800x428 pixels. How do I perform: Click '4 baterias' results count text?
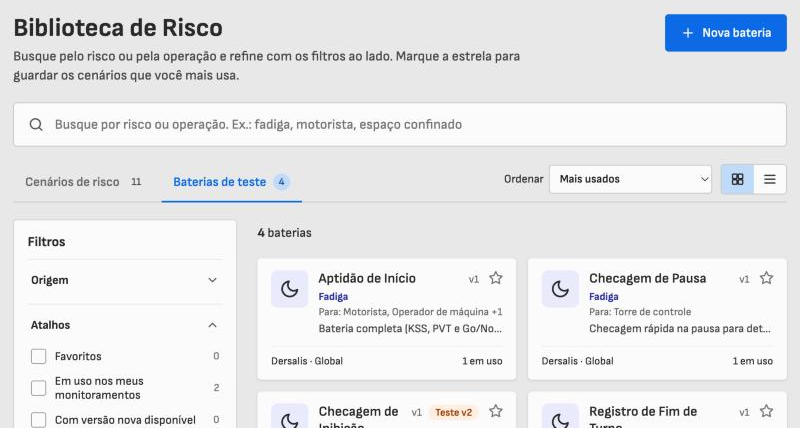point(284,233)
